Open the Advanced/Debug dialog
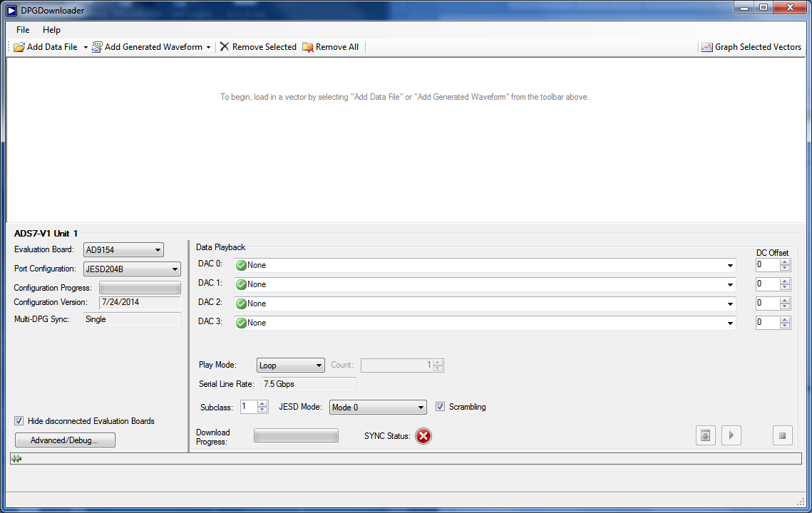Image resolution: width=812 pixels, height=513 pixels. click(x=65, y=440)
